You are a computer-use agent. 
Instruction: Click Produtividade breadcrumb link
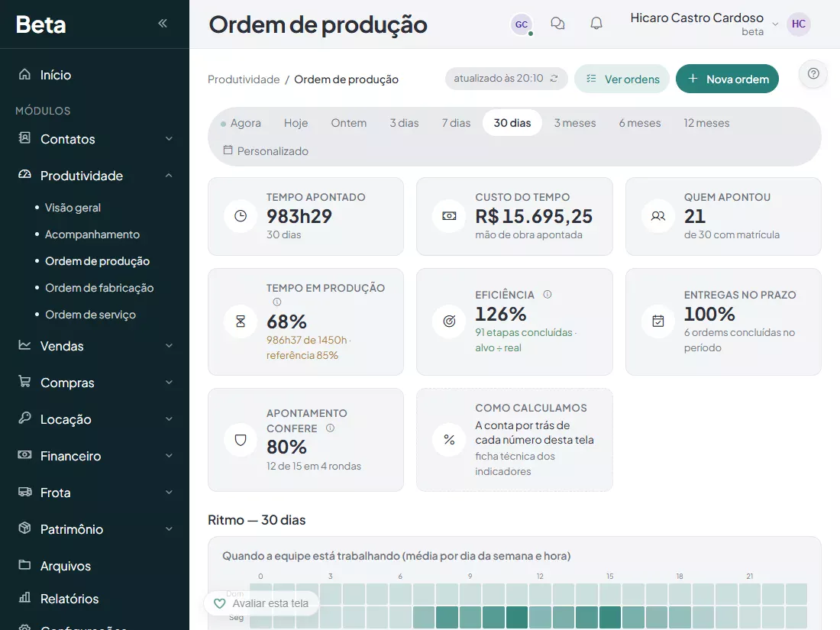pyautogui.click(x=244, y=79)
